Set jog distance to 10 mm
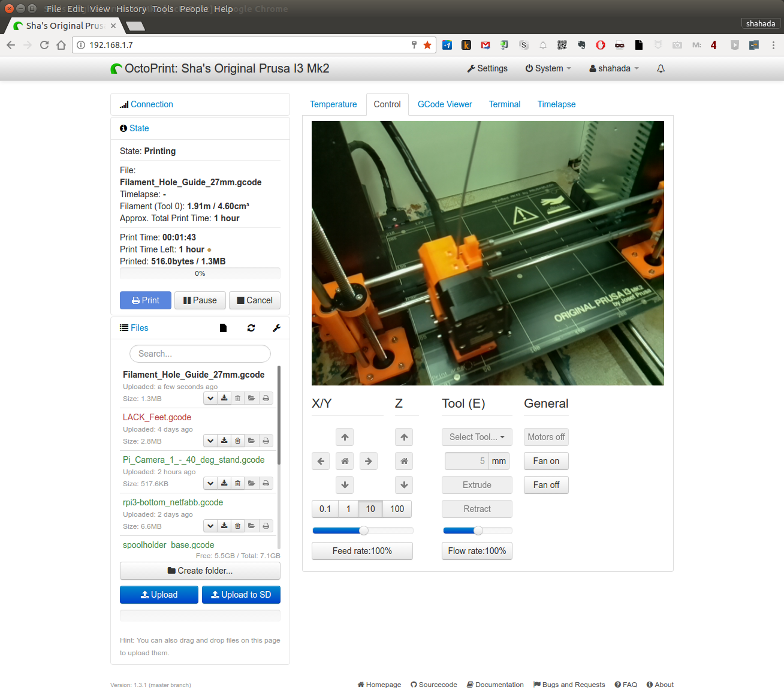The height and width of the screenshot is (693, 784). (370, 509)
